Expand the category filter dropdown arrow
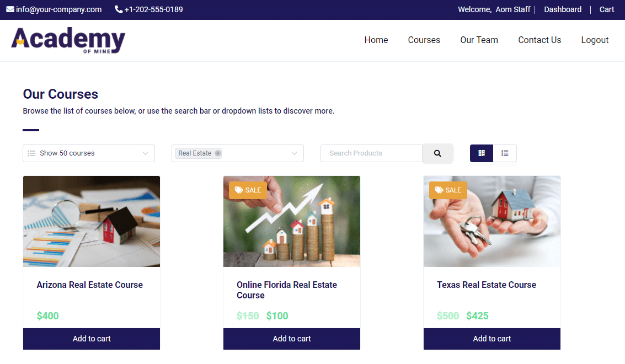 click(x=295, y=153)
